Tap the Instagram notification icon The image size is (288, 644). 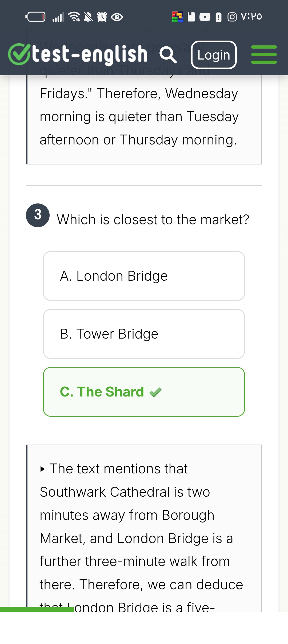(232, 17)
